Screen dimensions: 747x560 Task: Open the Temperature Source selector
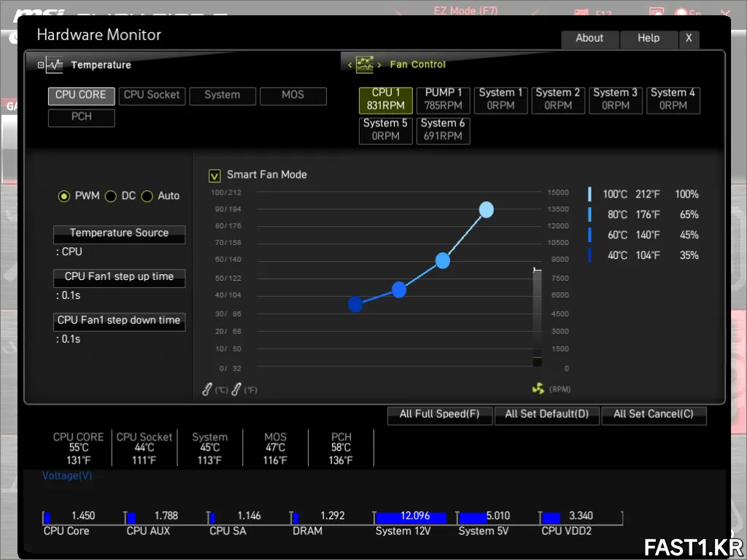coord(119,234)
